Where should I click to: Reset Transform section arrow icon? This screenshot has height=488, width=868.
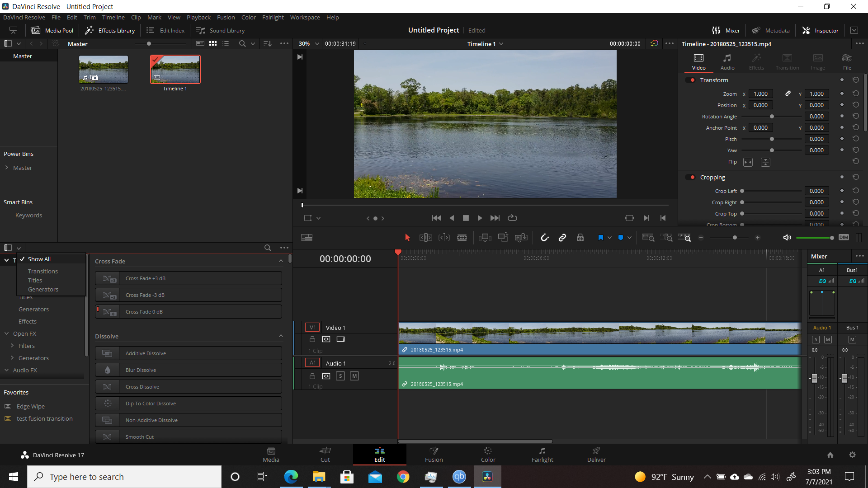(856, 80)
